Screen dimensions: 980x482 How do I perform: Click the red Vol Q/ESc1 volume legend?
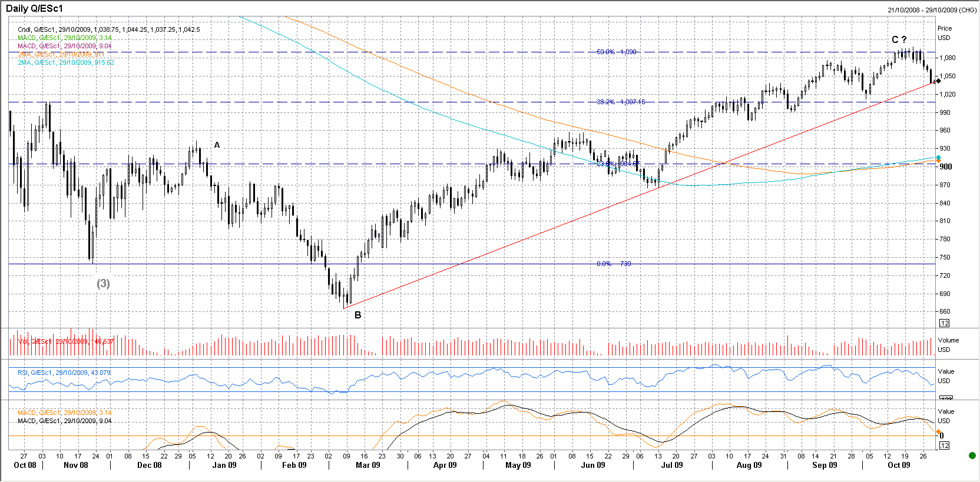click(x=66, y=341)
